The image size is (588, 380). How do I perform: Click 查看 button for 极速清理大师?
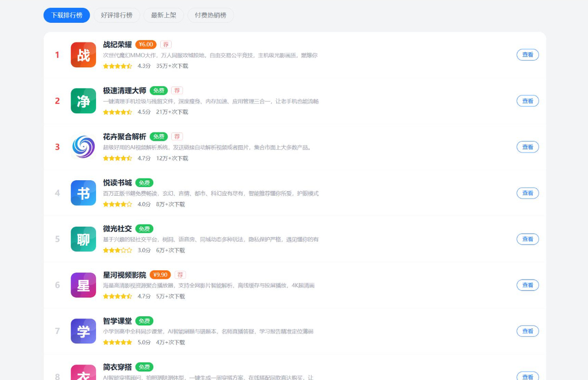point(528,101)
